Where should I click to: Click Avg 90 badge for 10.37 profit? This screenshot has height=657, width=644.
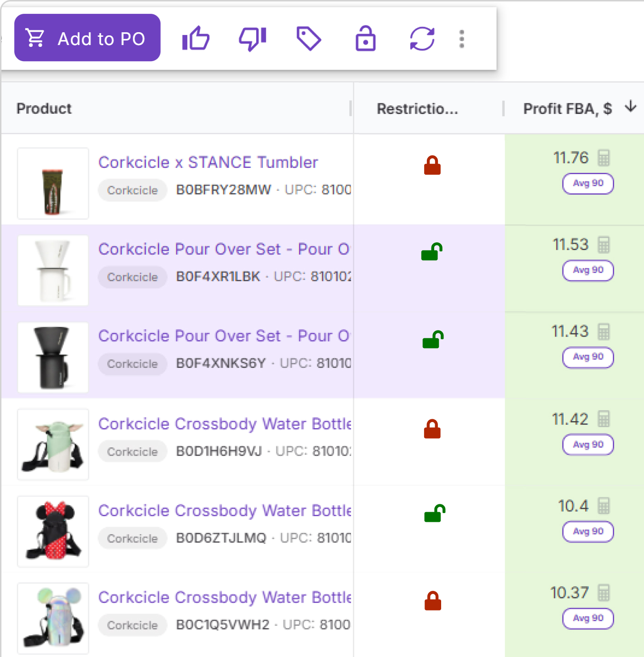point(588,618)
